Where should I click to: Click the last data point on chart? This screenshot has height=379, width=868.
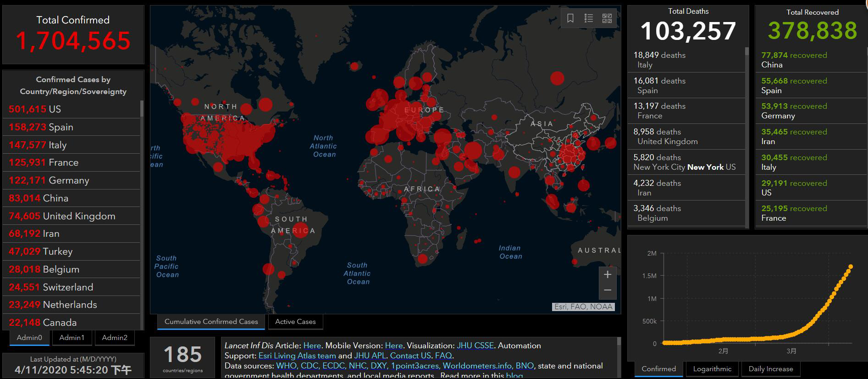(x=851, y=267)
